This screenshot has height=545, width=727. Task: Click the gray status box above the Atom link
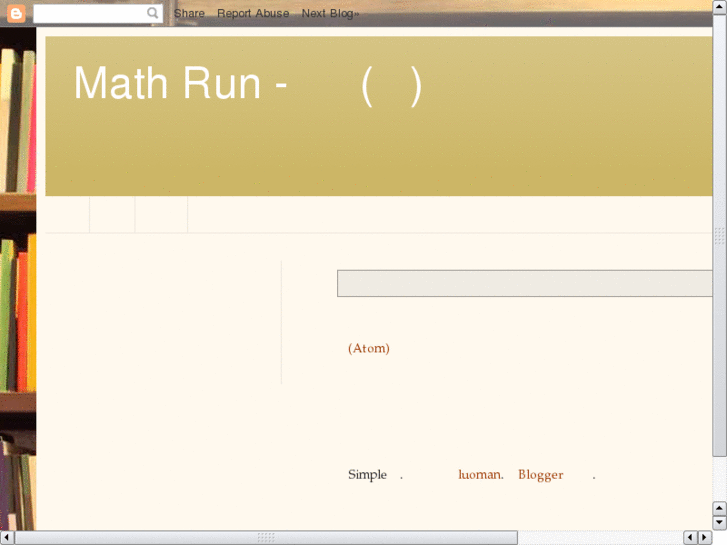coord(524,283)
